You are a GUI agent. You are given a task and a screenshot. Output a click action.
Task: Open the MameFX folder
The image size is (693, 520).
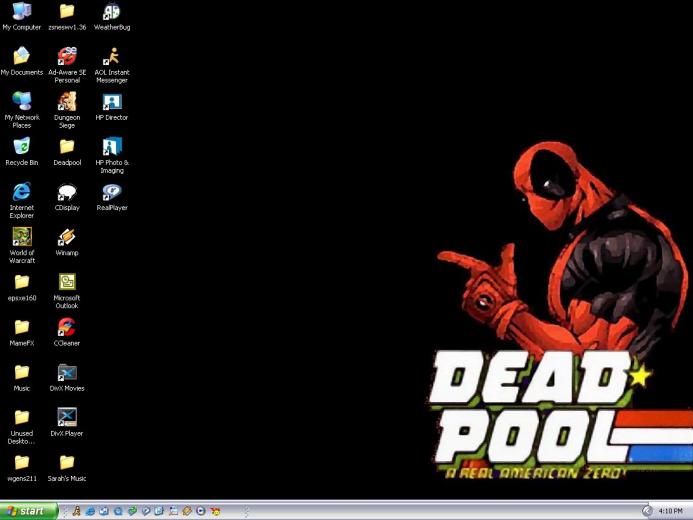(21, 332)
